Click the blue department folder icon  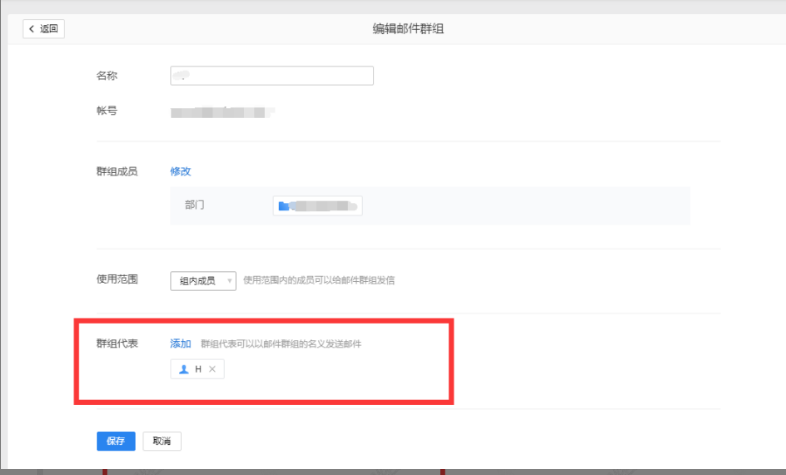tap(284, 206)
